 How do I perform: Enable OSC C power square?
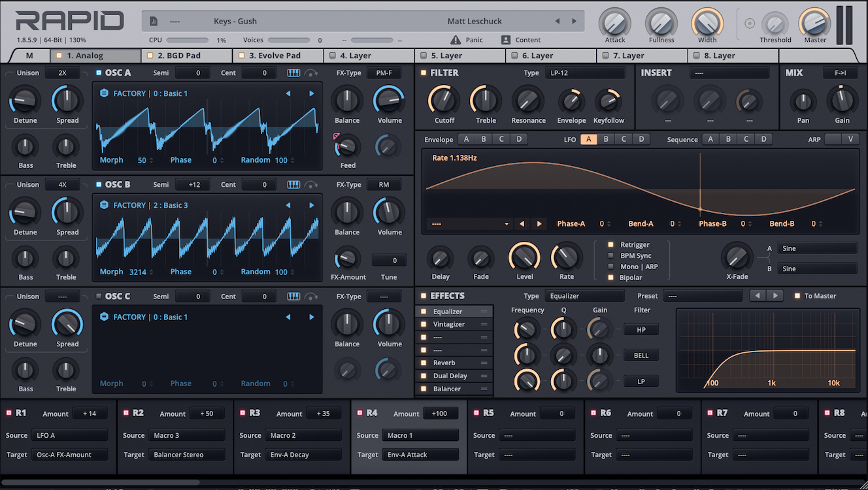pos(99,297)
